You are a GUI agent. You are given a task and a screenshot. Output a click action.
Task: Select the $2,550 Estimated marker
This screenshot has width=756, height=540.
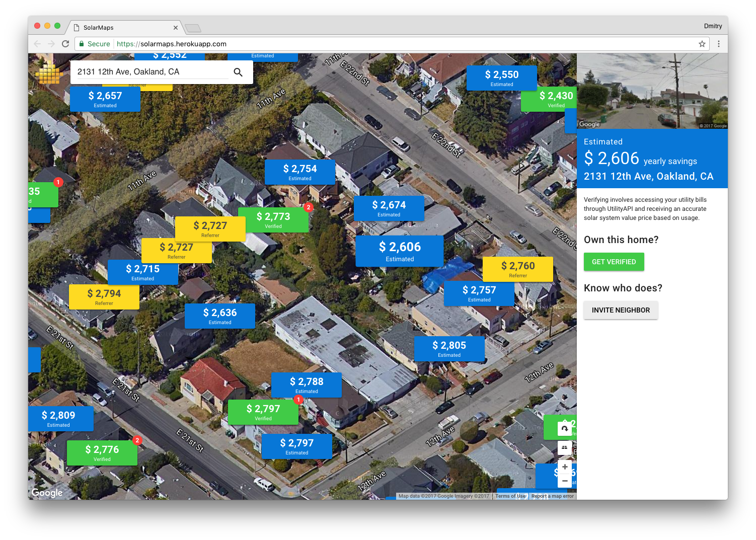point(502,78)
